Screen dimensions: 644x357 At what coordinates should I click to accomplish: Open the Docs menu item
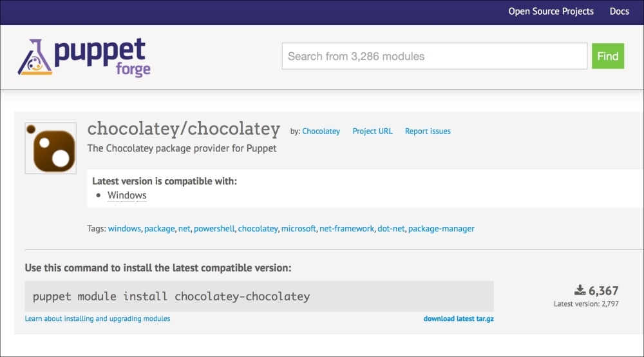pos(619,12)
